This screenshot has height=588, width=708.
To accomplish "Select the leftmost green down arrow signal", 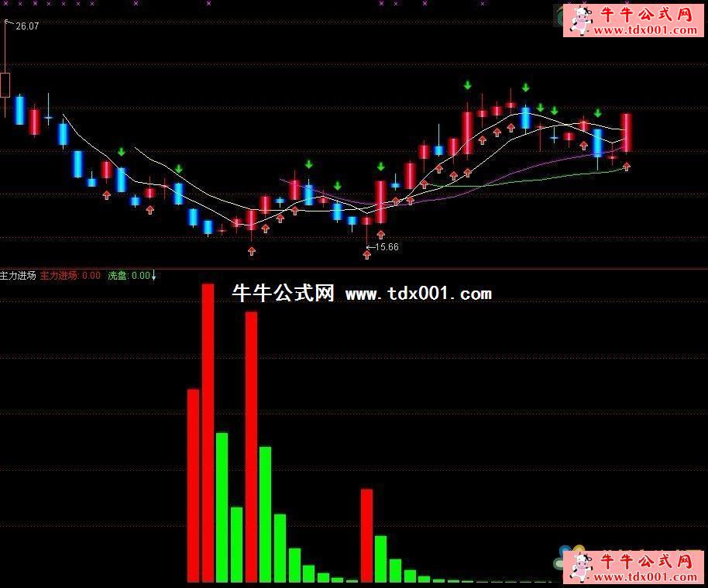I will click(121, 151).
